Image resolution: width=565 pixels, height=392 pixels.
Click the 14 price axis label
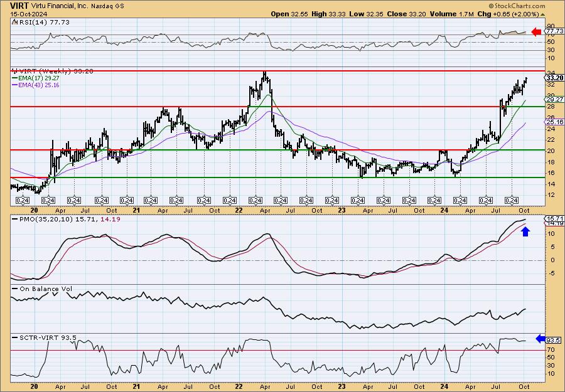click(551, 184)
